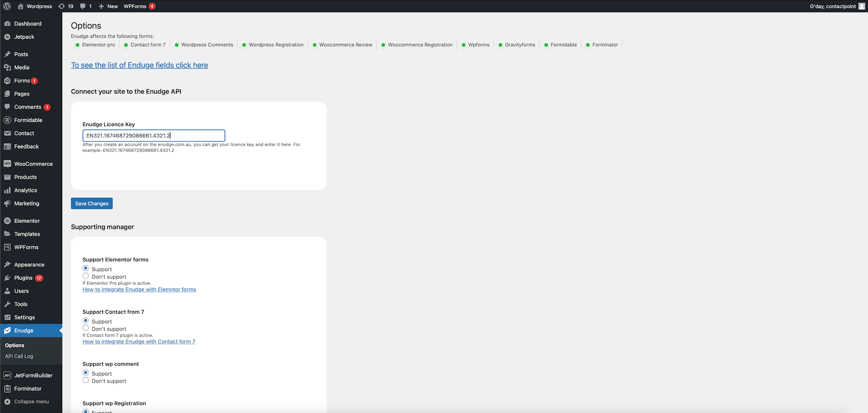Click the Gravityforms status label

520,45
